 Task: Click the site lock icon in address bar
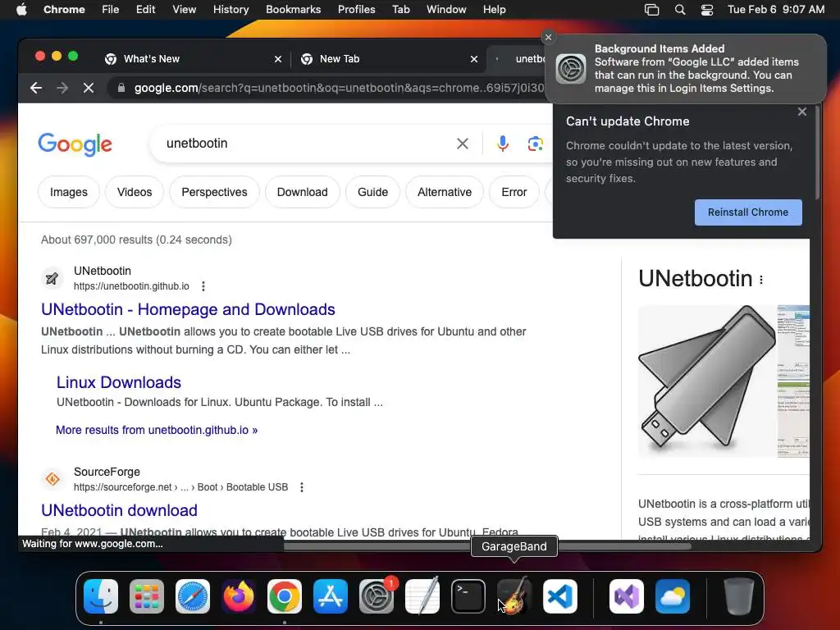point(121,88)
